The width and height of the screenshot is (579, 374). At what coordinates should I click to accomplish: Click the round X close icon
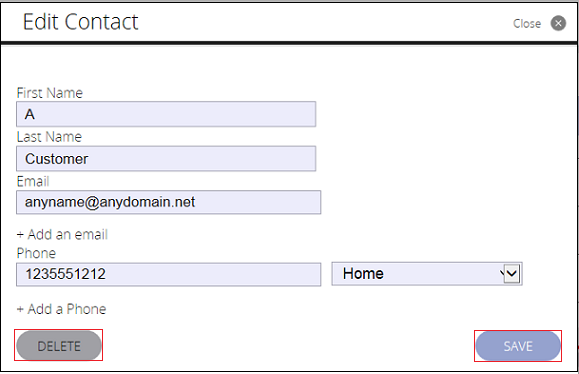coord(558,23)
